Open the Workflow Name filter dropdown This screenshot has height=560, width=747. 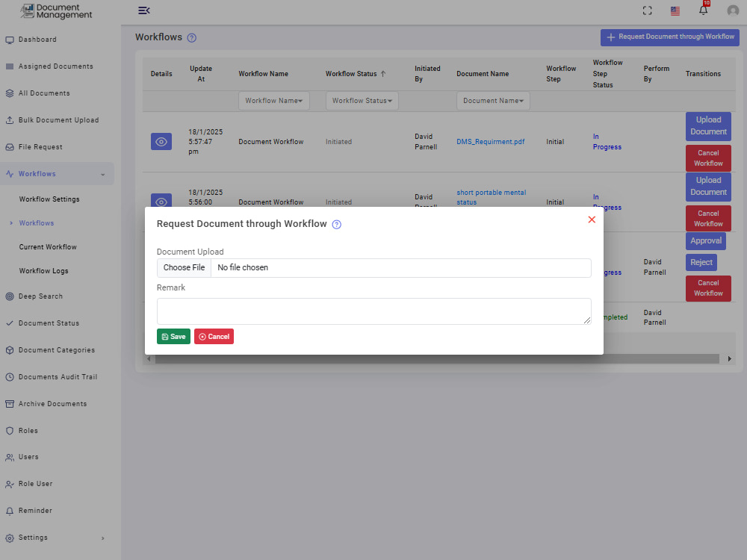274,101
